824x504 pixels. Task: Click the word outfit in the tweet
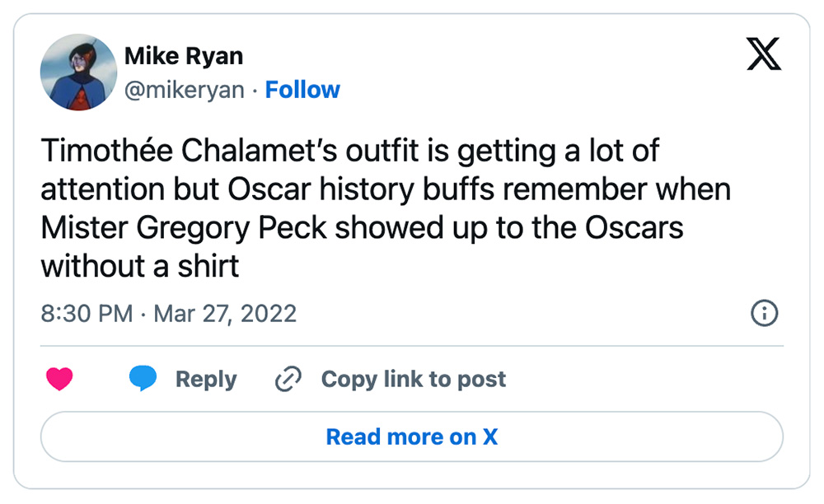382,151
